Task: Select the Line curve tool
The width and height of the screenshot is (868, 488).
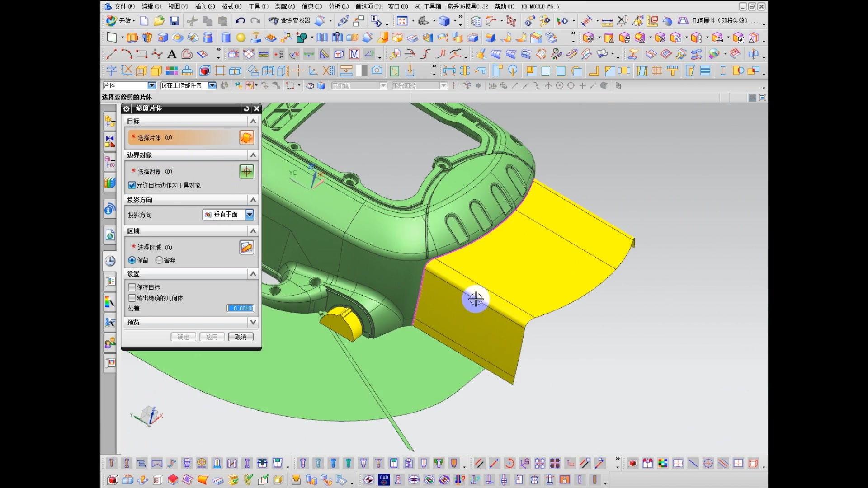Action: pyautogui.click(x=111, y=55)
